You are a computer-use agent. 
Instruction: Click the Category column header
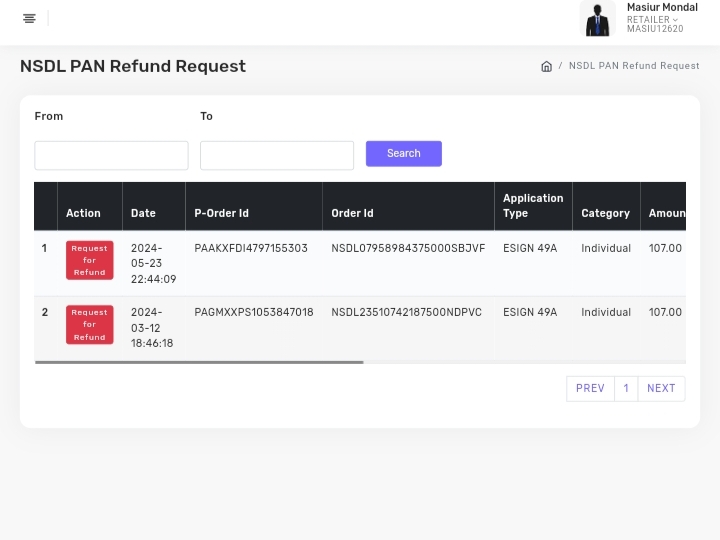point(605,213)
